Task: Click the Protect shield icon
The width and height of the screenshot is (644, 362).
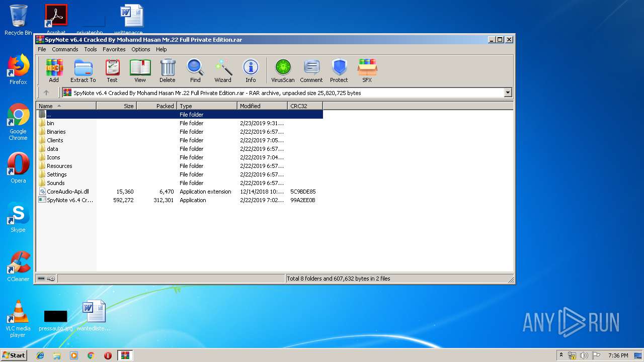Action: click(339, 70)
